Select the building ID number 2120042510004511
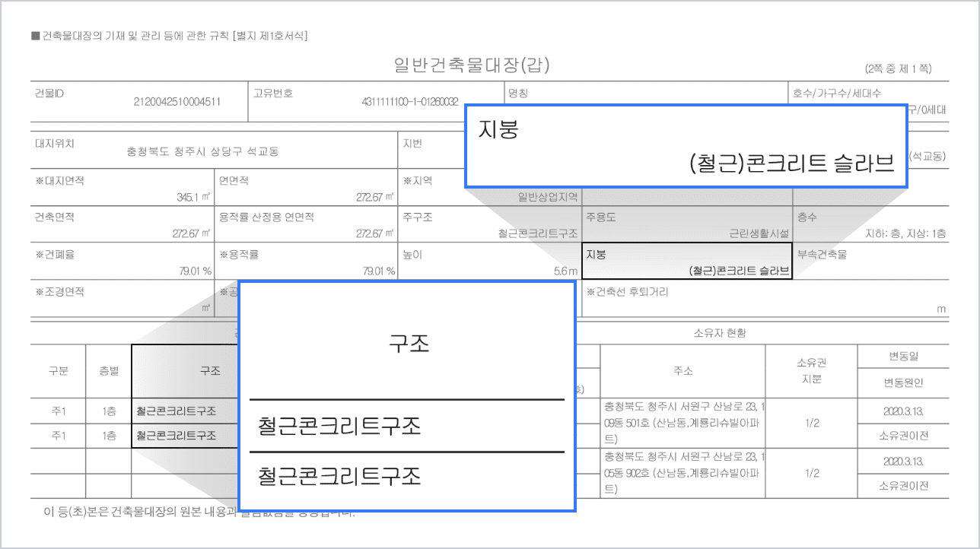Viewport: 980px width, 549px height. (177, 101)
